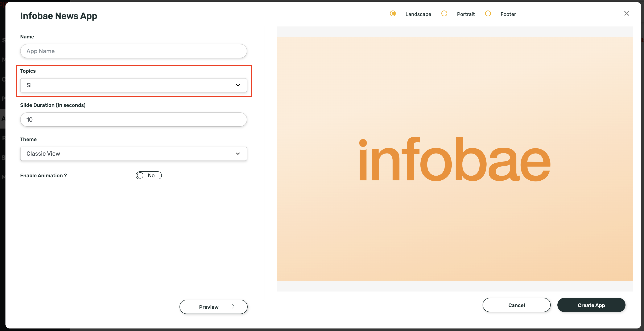Image resolution: width=644 pixels, height=331 pixels.
Task: Select the Portrait orientation radio button
Action: click(x=444, y=13)
